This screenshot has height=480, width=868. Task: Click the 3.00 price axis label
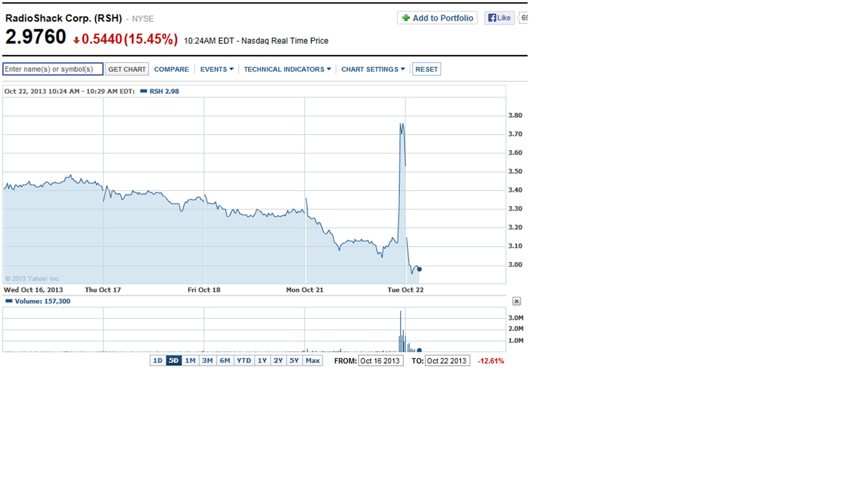(515, 265)
